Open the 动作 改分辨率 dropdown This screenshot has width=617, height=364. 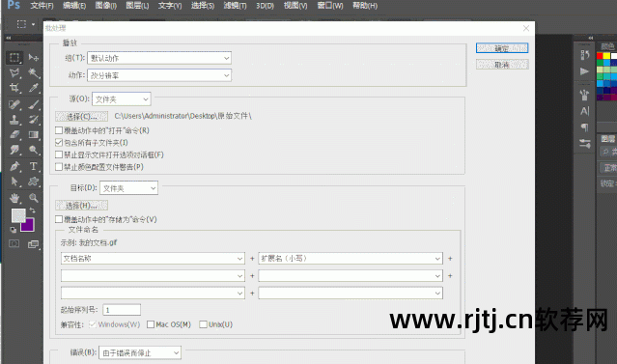[159, 75]
